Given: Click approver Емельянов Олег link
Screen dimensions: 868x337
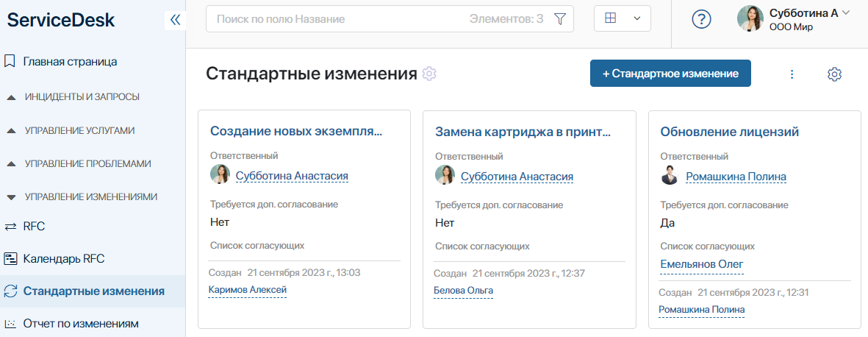Looking at the screenshot, I should pyautogui.click(x=701, y=264).
